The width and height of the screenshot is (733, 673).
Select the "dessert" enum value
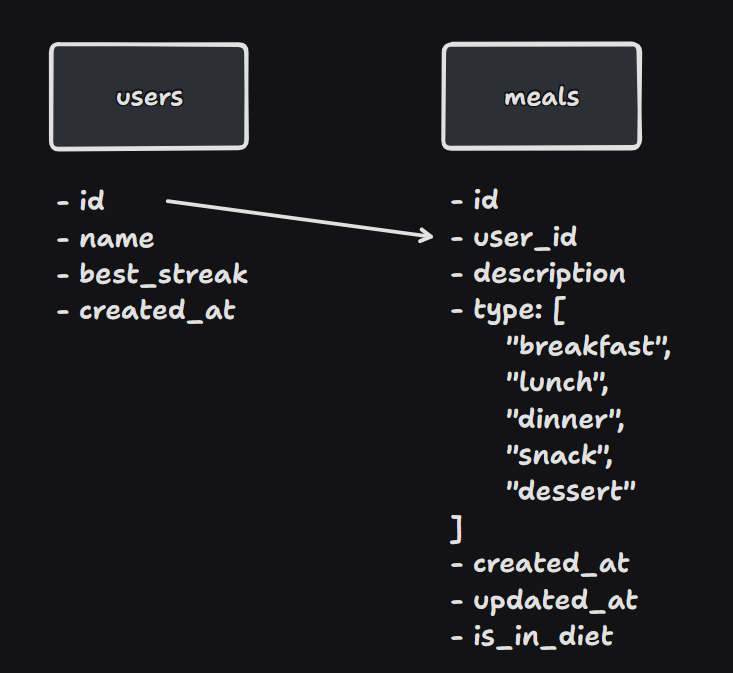pyautogui.click(x=571, y=491)
